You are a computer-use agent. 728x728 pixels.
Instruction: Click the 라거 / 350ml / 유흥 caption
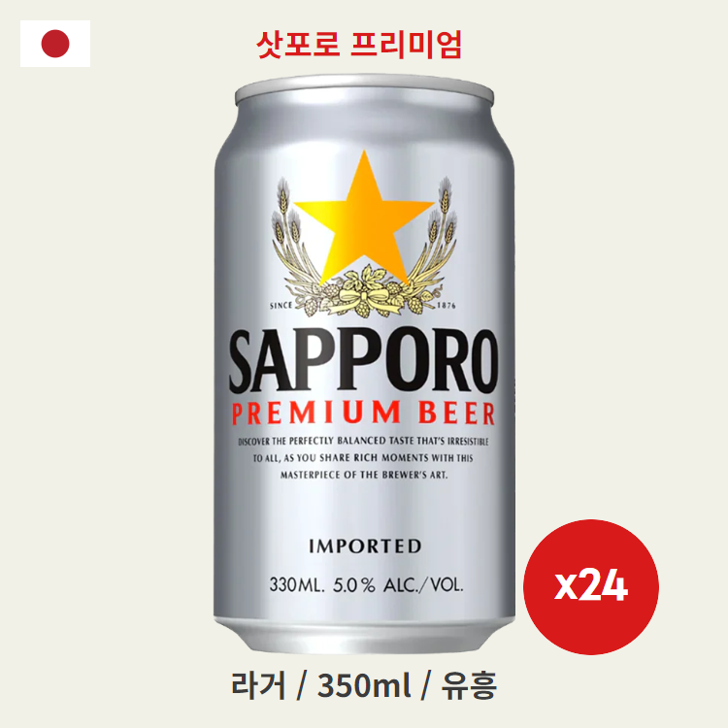pos(364,685)
